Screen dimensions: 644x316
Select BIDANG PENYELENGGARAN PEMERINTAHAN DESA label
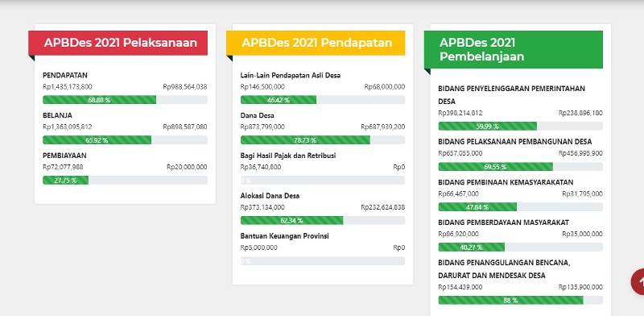point(512,95)
